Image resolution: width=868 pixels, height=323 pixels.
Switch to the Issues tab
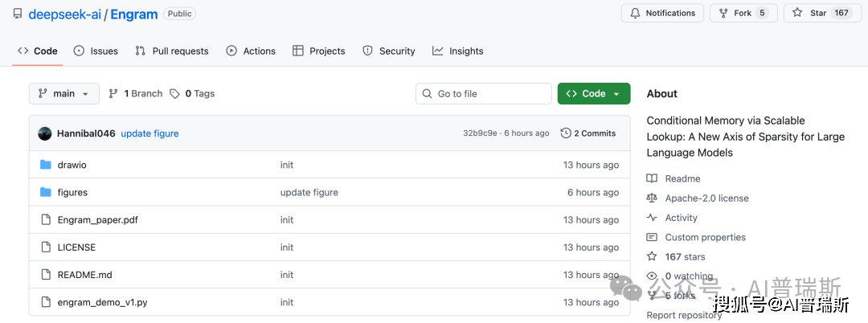(x=96, y=51)
